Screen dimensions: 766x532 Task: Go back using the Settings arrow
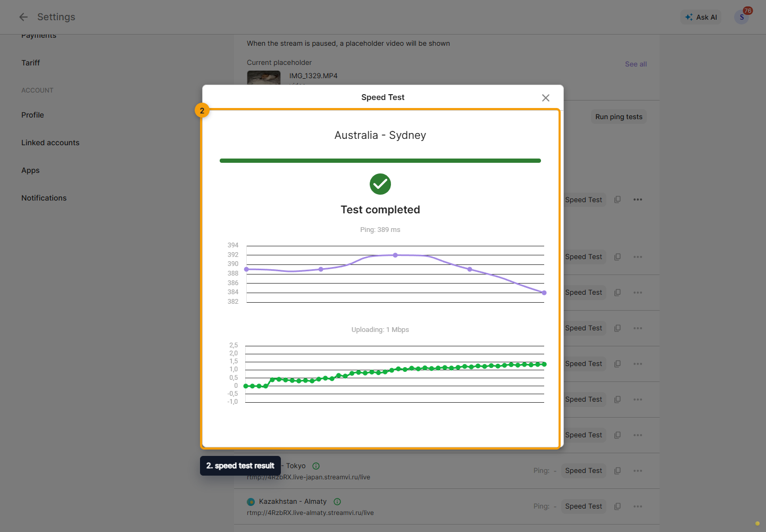pyautogui.click(x=23, y=17)
